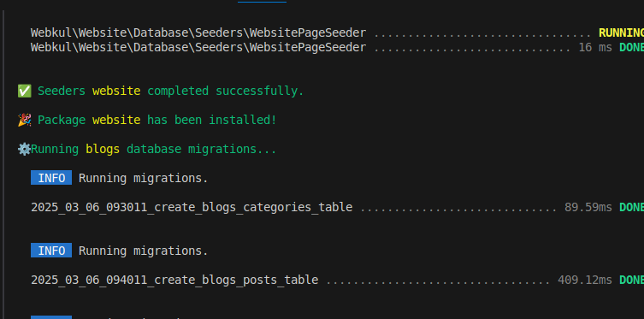The height and width of the screenshot is (319, 644).
Task: Click WebsitePageSeeder path on the RUNNING line
Action: tap(198, 32)
